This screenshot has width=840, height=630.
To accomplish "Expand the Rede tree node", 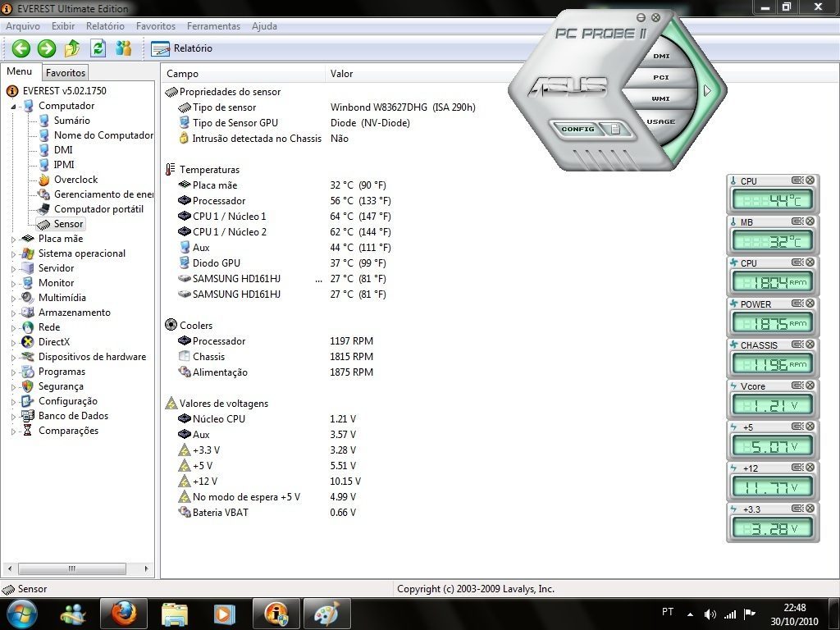I will [13, 327].
